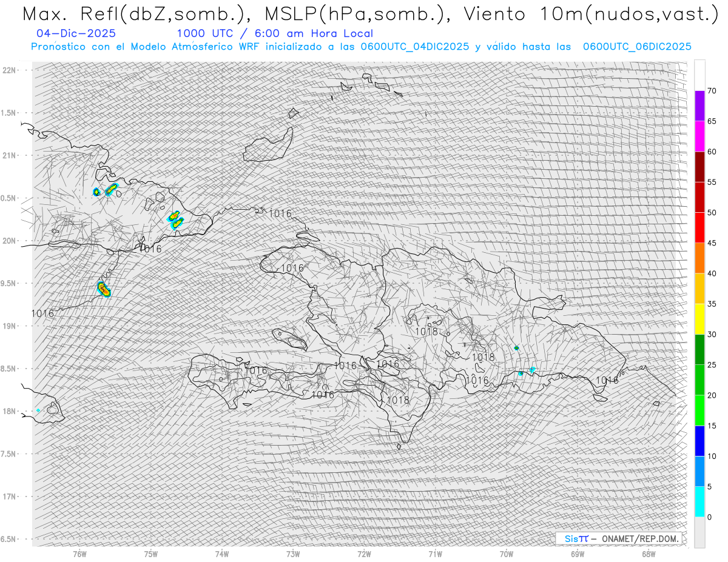Click the 'SisTT - ONAMET/REP.DOM.' credit box
The height and width of the screenshot is (562, 728).
coord(619,538)
